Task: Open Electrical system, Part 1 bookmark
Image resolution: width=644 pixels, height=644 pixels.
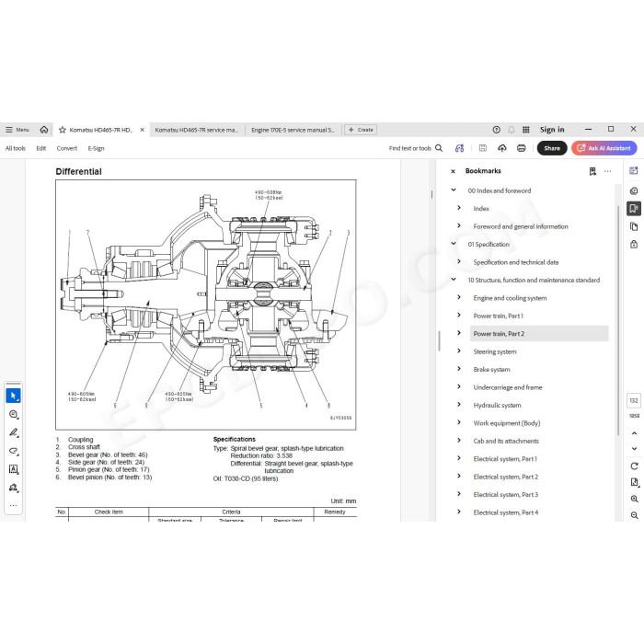Action: (505, 459)
